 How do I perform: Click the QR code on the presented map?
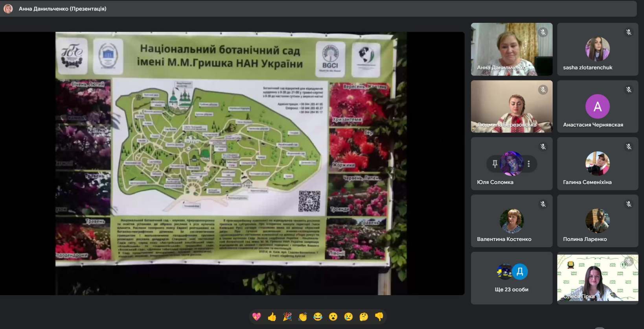(309, 201)
